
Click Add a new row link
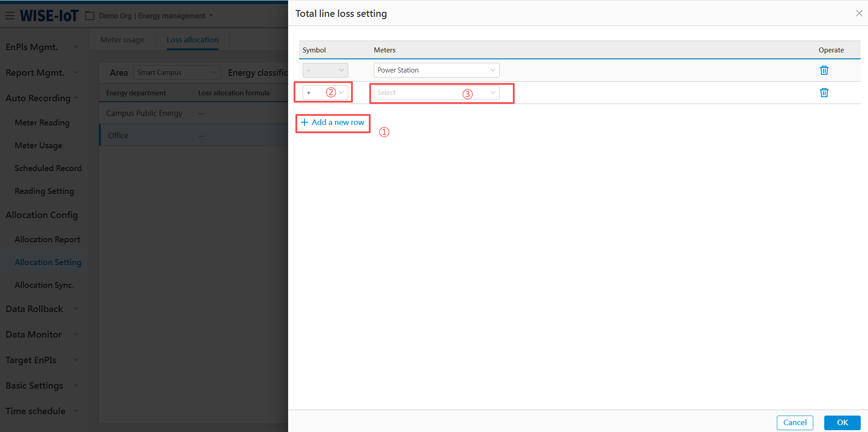point(338,122)
